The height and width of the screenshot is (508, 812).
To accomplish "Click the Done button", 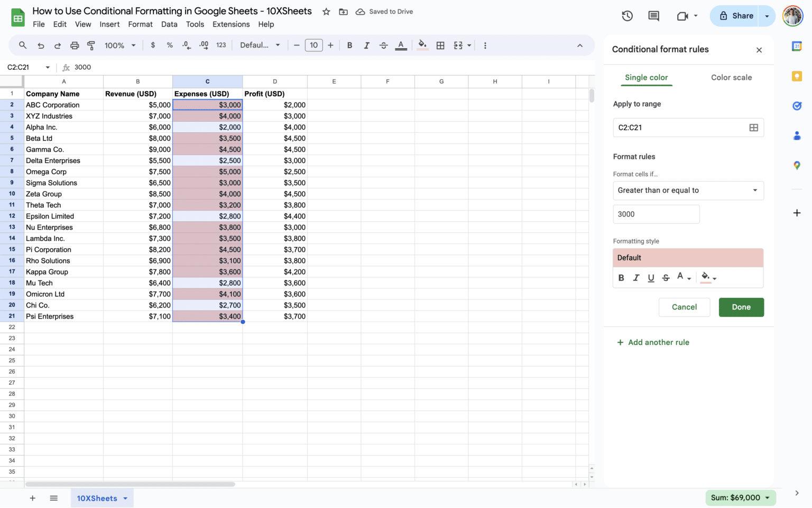I will point(741,307).
